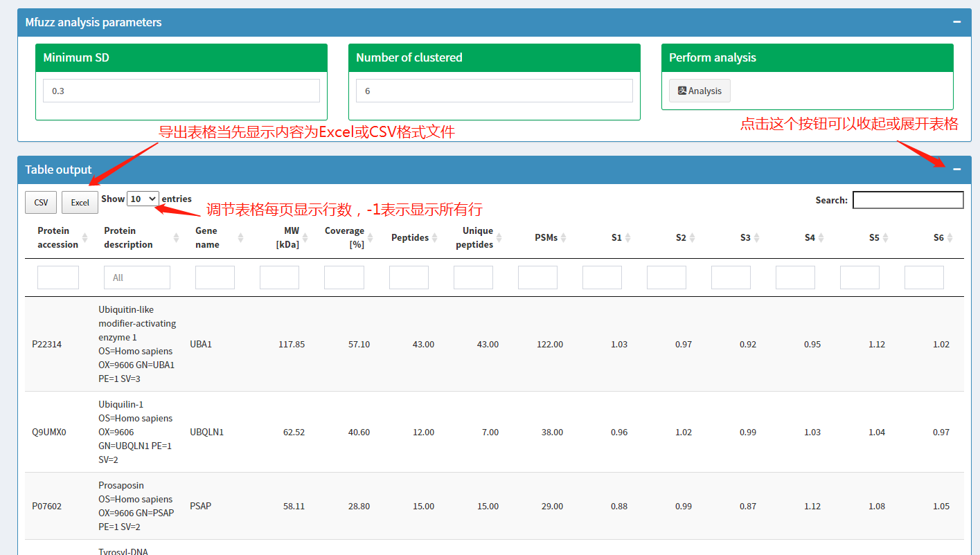Sort by MW [kDa] column arrows
Screen dimensions: 980x555
coord(305,238)
